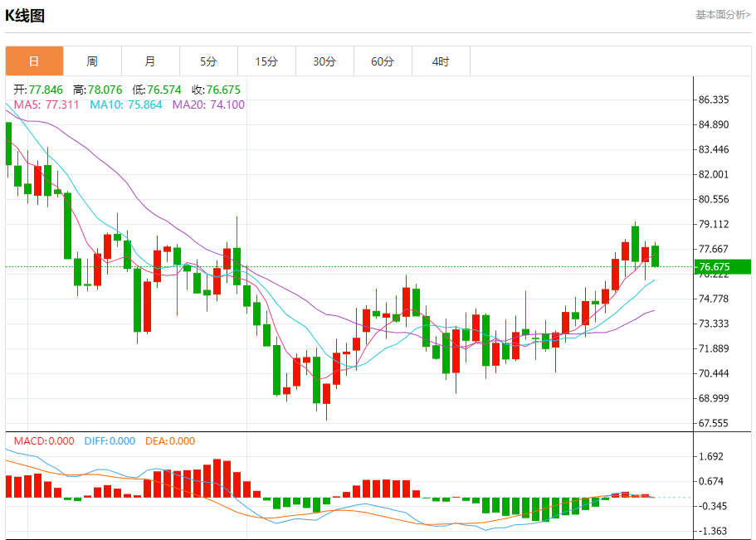Viewport: 756px width, 540px height.
Task: Click the K线图 heading
Action: [x=25, y=16]
